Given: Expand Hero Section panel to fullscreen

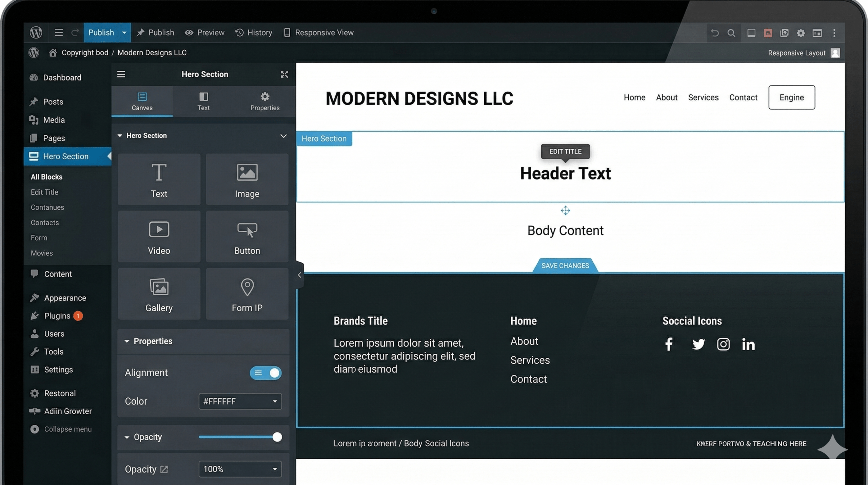Looking at the screenshot, I should point(284,75).
